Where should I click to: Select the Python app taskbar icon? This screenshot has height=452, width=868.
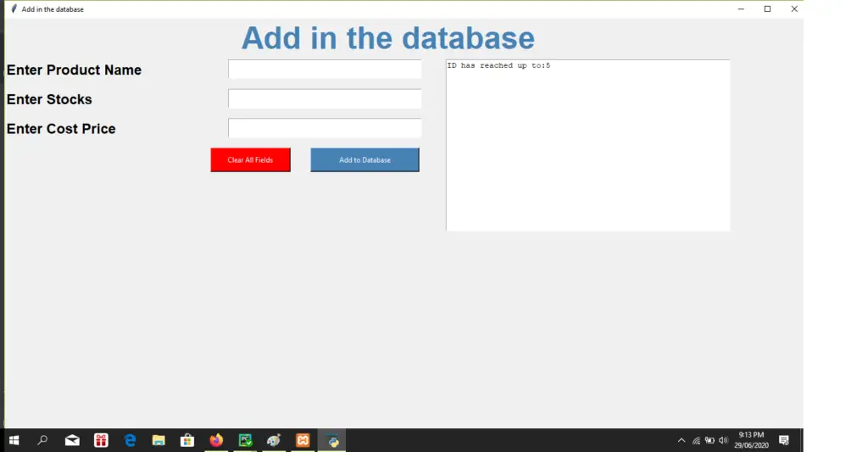pyautogui.click(x=332, y=440)
